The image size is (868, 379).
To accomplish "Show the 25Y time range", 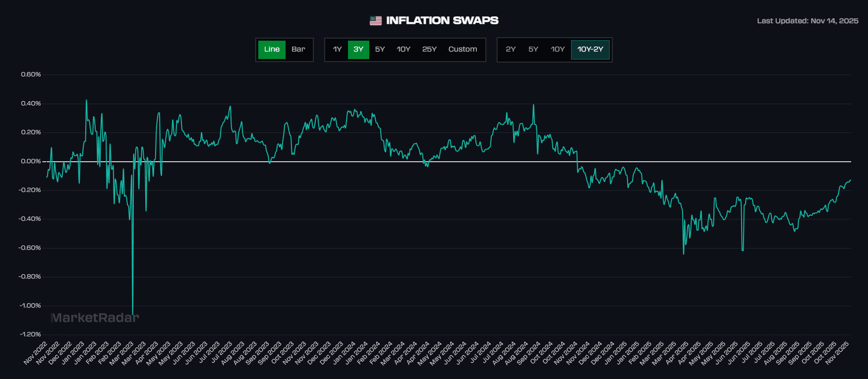I will [429, 50].
